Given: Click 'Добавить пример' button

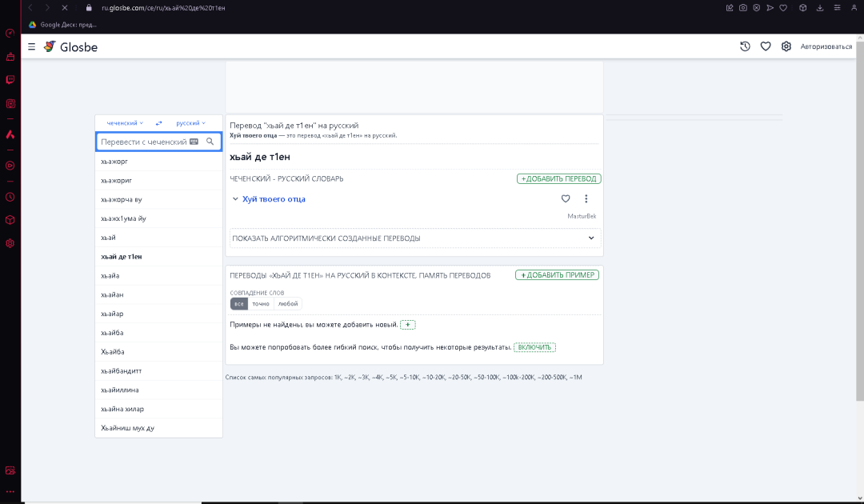Looking at the screenshot, I should pyautogui.click(x=557, y=275).
